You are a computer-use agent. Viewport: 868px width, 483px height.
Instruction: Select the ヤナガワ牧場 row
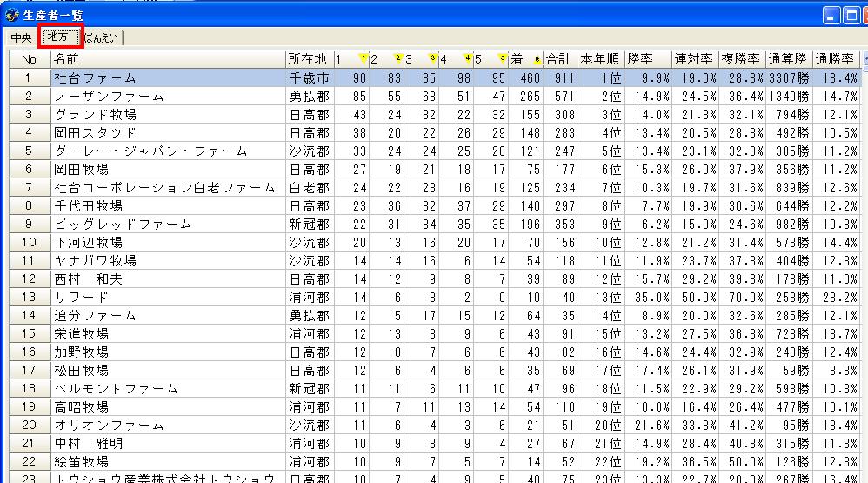435,261
